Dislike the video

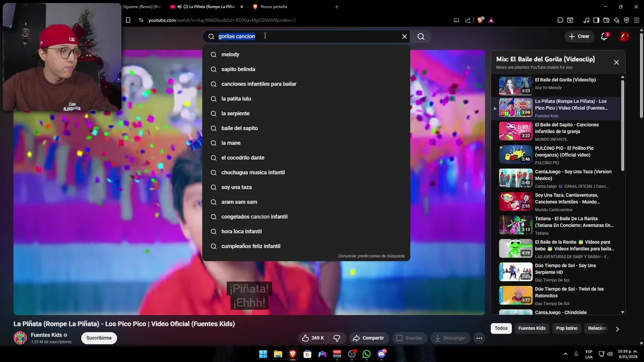click(x=337, y=338)
